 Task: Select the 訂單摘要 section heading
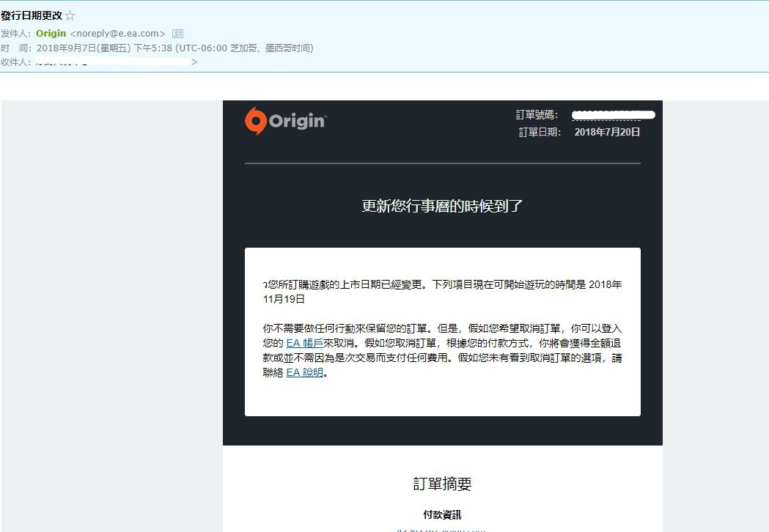pyautogui.click(x=442, y=484)
